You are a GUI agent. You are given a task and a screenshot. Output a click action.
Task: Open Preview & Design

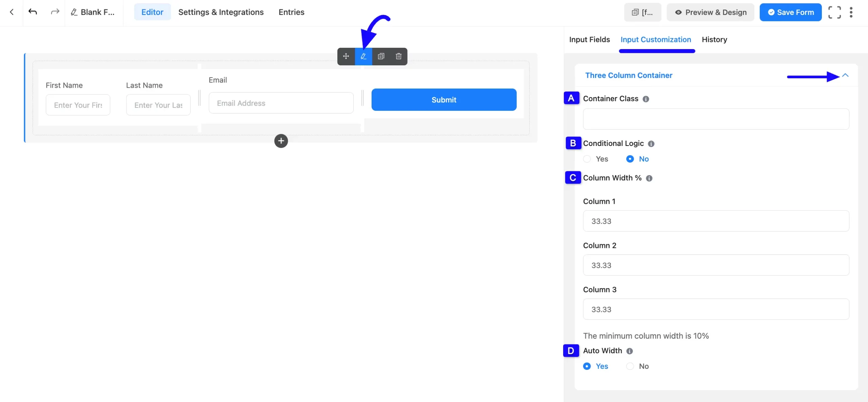tap(710, 13)
